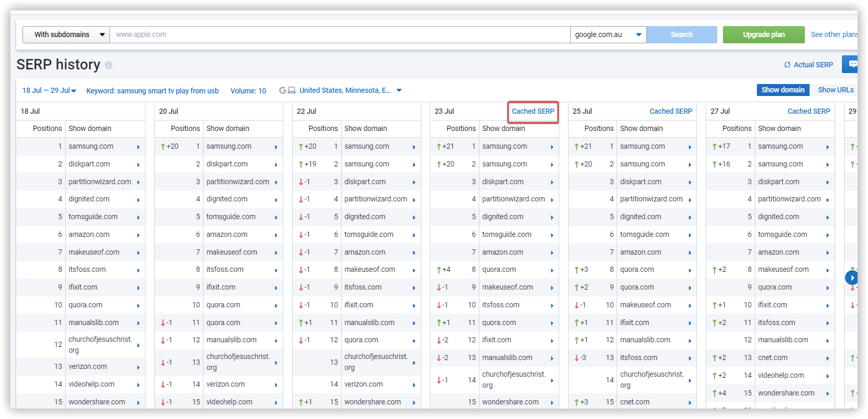Switch to Show URLs view

[x=836, y=90]
